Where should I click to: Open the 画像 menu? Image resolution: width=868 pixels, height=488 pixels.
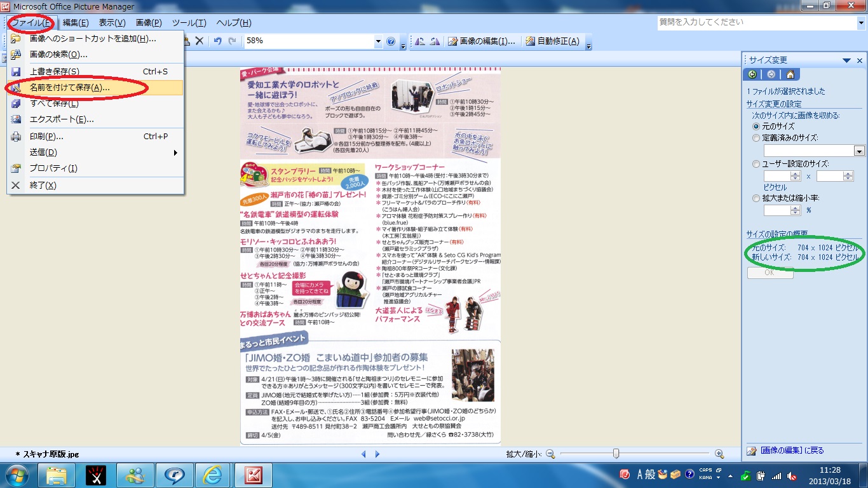(149, 23)
